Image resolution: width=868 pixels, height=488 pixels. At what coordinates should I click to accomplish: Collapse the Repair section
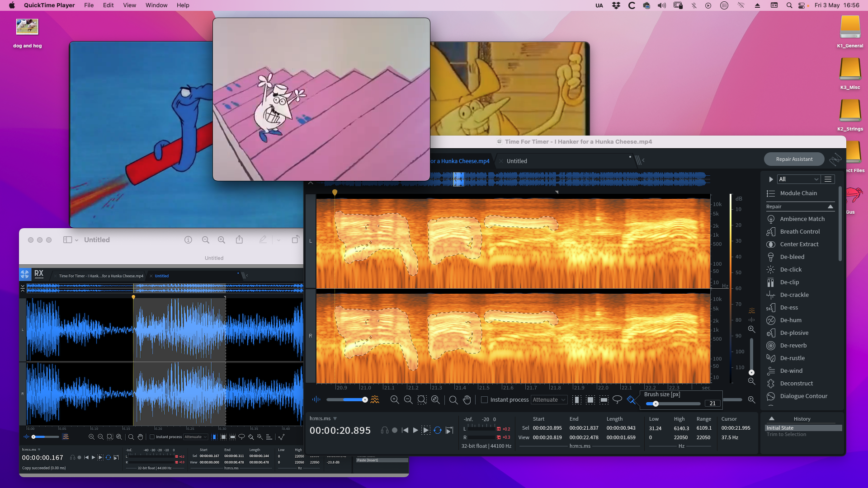click(x=830, y=206)
